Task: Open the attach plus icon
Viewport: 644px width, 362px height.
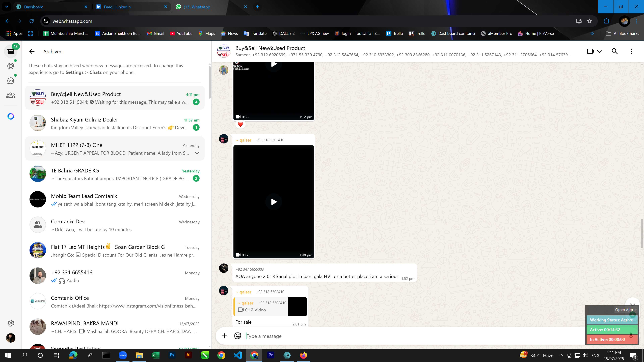Action: [224, 336]
